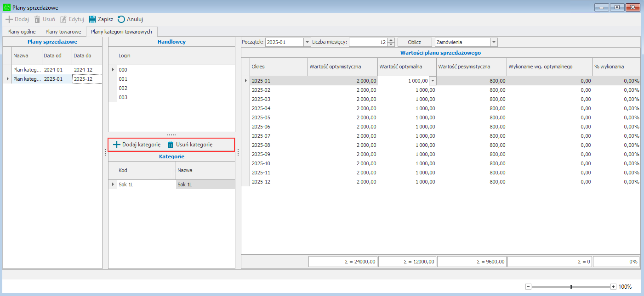Switch to the Plany ogólne tab
644x296 pixels.
22,32
